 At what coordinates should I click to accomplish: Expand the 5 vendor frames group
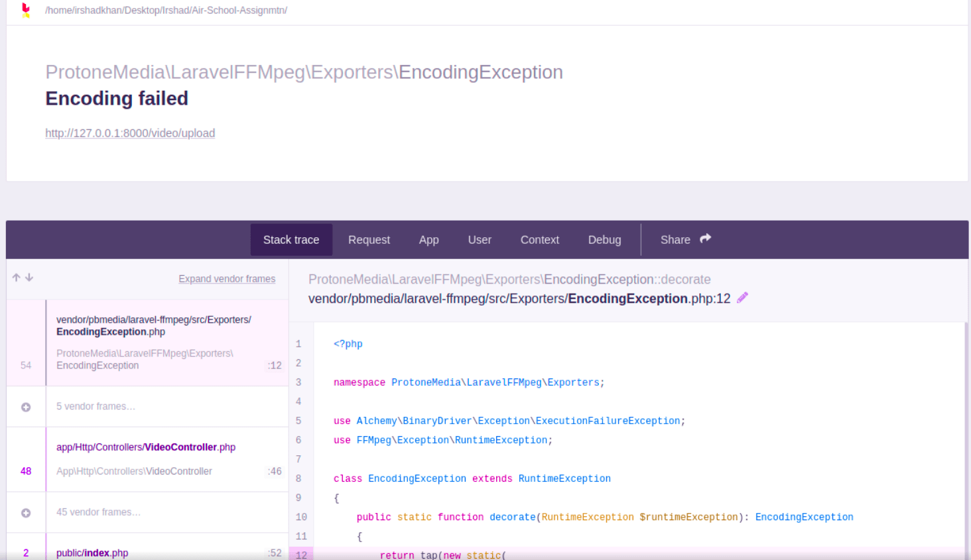click(26, 407)
